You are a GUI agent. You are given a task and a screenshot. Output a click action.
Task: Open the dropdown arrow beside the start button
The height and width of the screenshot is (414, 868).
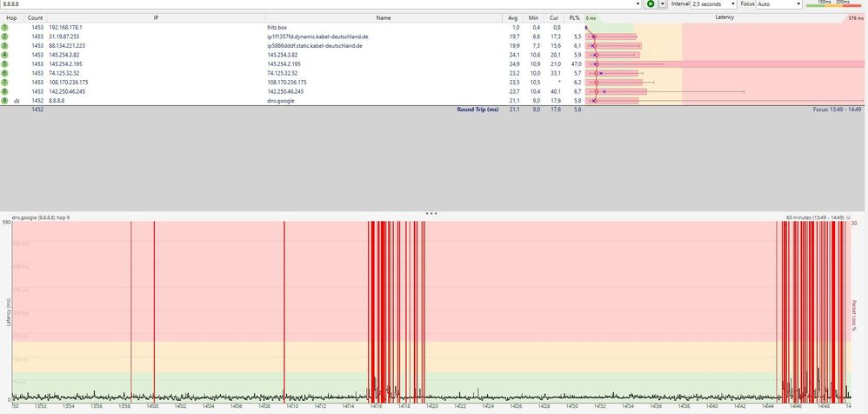(x=662, y=3)
